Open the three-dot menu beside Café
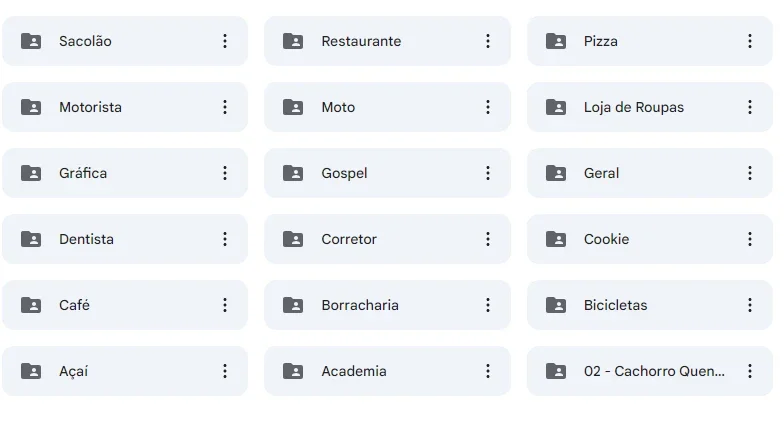 click(225, 305)
